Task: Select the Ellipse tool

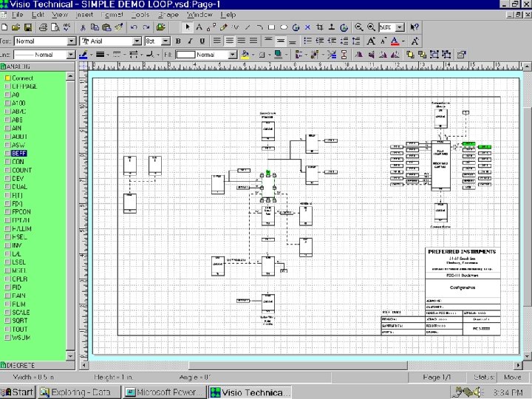Action: click(x=284, y=27)
